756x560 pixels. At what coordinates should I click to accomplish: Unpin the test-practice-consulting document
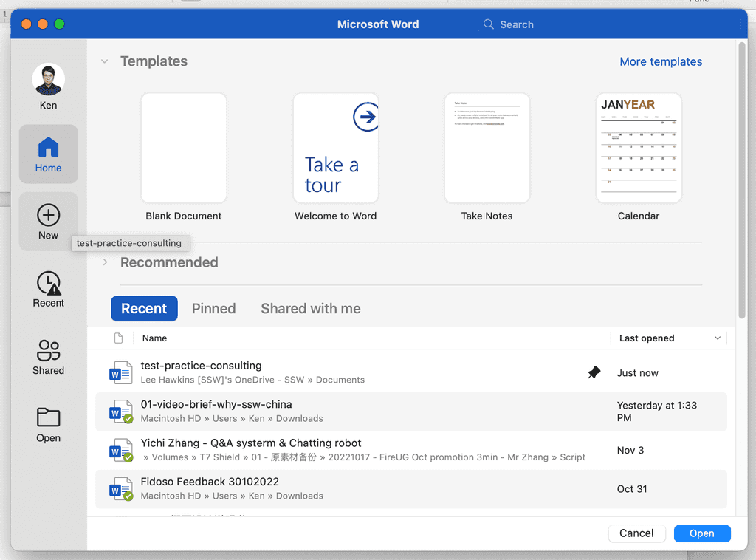tap(594, 372)
